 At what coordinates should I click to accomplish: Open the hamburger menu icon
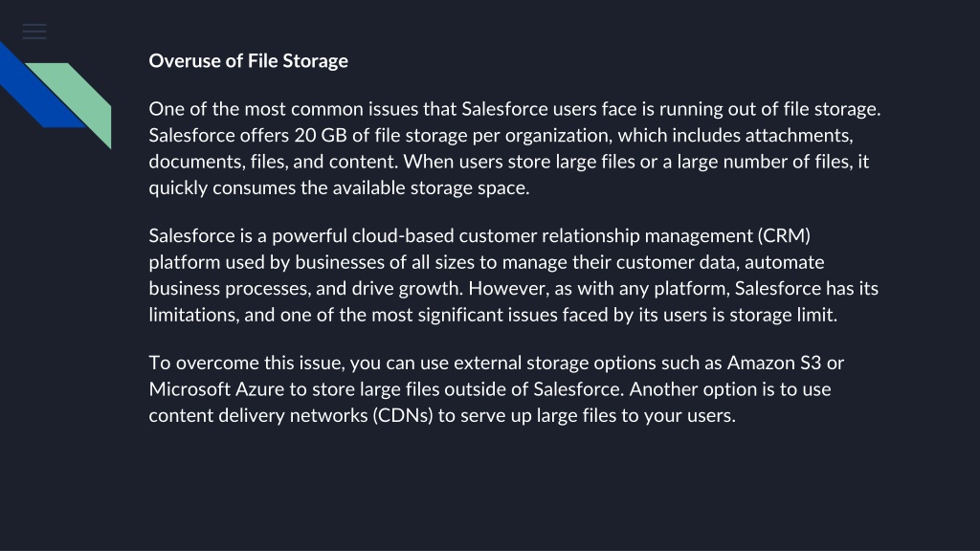point(34,32)
